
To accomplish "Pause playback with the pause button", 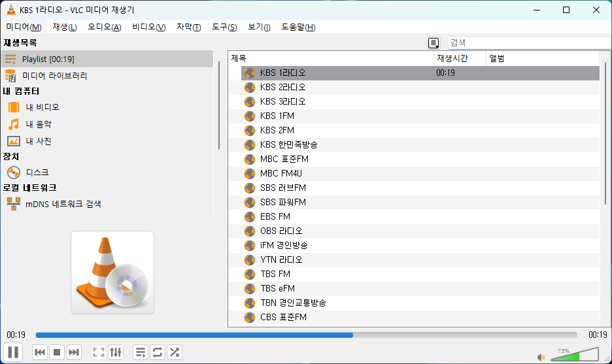I will point(13,352).
